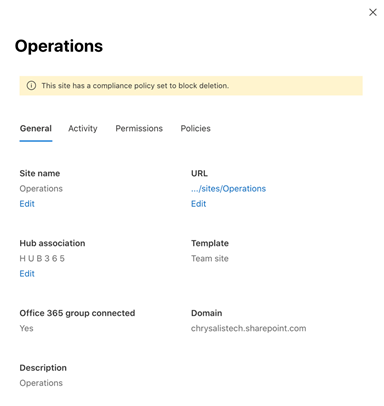This screenshot has height=406, width=384.
Task: Open the Permissions tab
Action: tap(139, 128)
